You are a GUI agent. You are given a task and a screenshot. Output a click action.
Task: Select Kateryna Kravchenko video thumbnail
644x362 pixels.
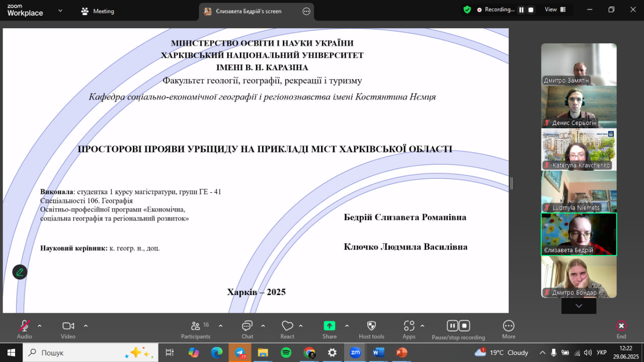coord(579,149)
